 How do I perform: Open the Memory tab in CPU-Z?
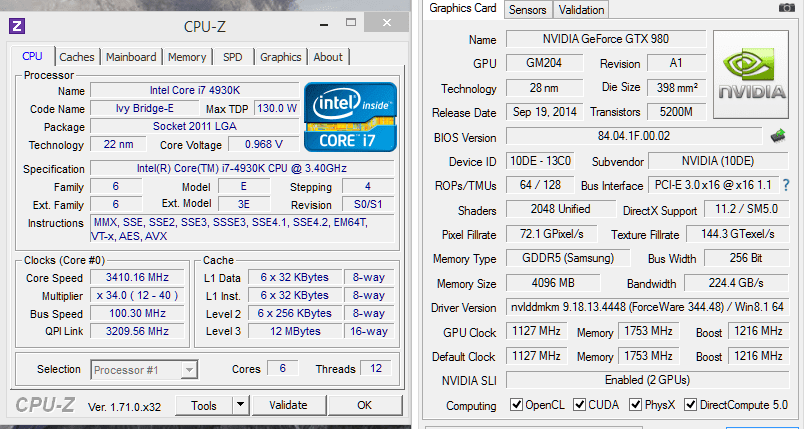187,57
